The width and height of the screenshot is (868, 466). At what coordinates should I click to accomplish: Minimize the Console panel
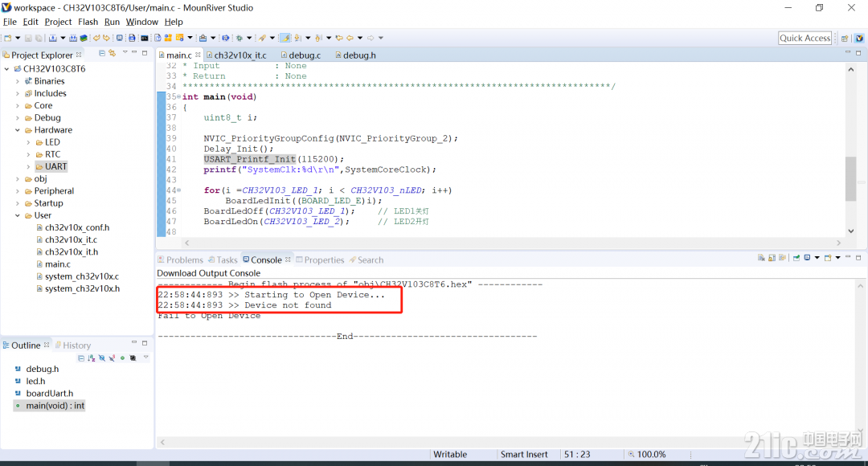(848, 257)
